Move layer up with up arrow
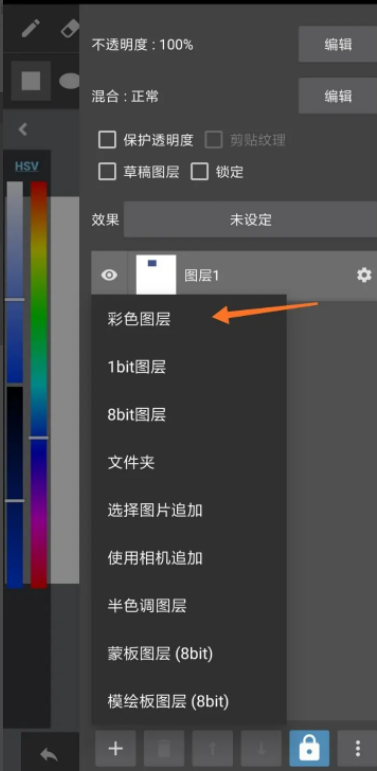This screenshot has height=771, width=377. pos(212,749)
